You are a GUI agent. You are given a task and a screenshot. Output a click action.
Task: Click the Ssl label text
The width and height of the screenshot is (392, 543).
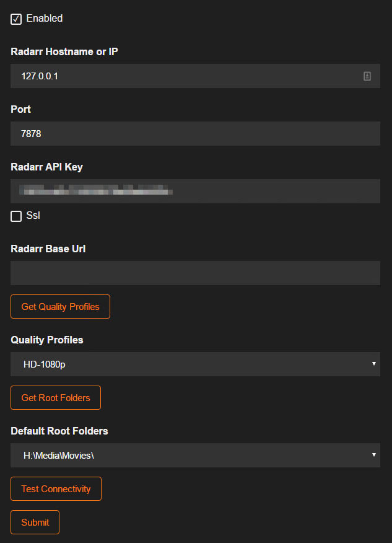pos(32,216)
